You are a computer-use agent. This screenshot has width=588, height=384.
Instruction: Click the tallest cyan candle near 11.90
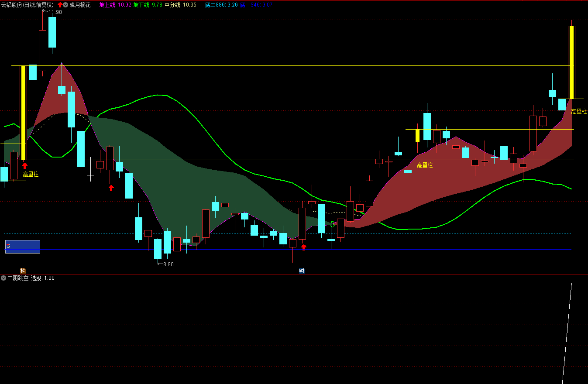pyautogui.click(x=52, y=32)
